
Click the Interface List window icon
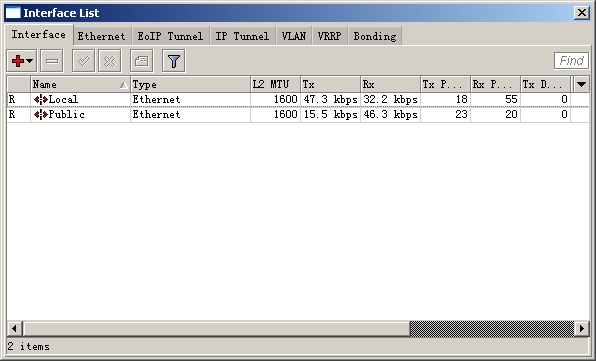[x=13, y=13]
